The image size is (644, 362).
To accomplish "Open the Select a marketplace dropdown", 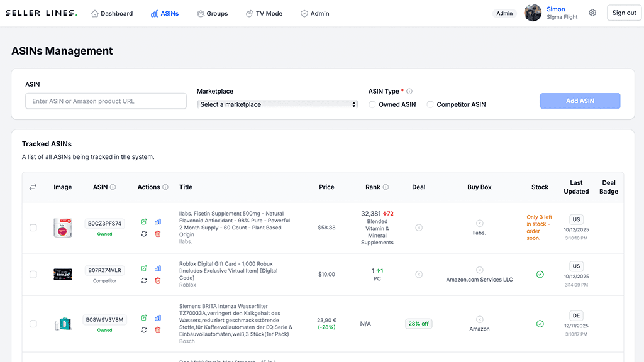I will click(x=277, y=104).
